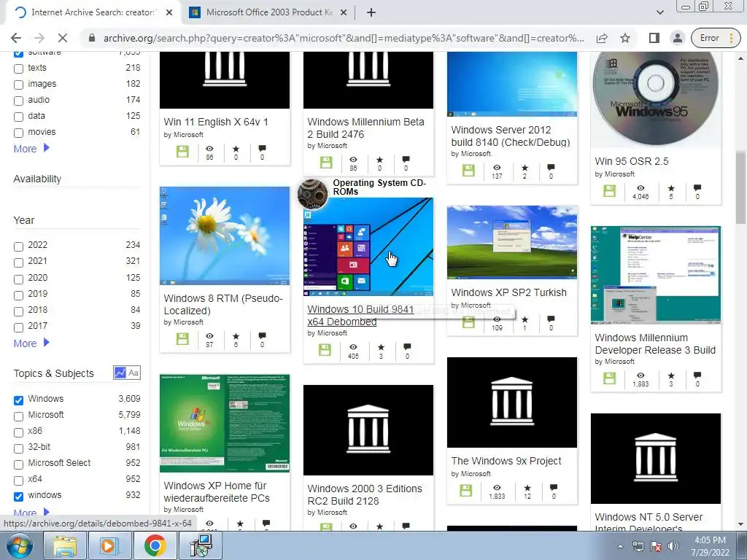747x560 pixels.
Task: Click software icon under Windows Millennium Developer Release
Action: pyautogui.click(x=609, y=378)
